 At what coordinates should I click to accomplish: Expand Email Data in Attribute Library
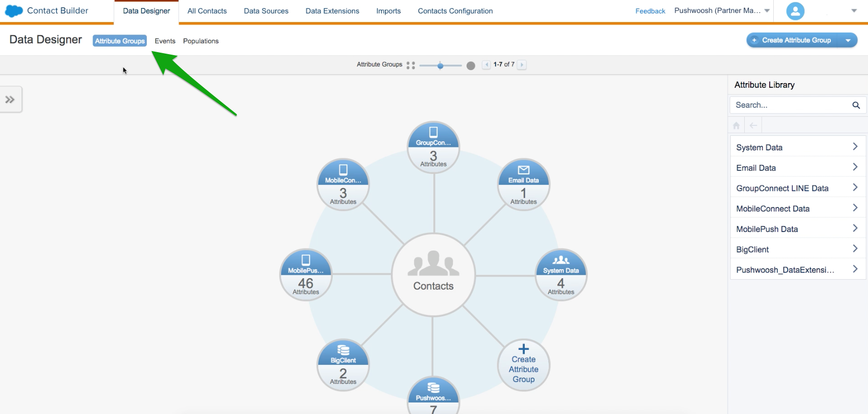[x=798, y=168]
